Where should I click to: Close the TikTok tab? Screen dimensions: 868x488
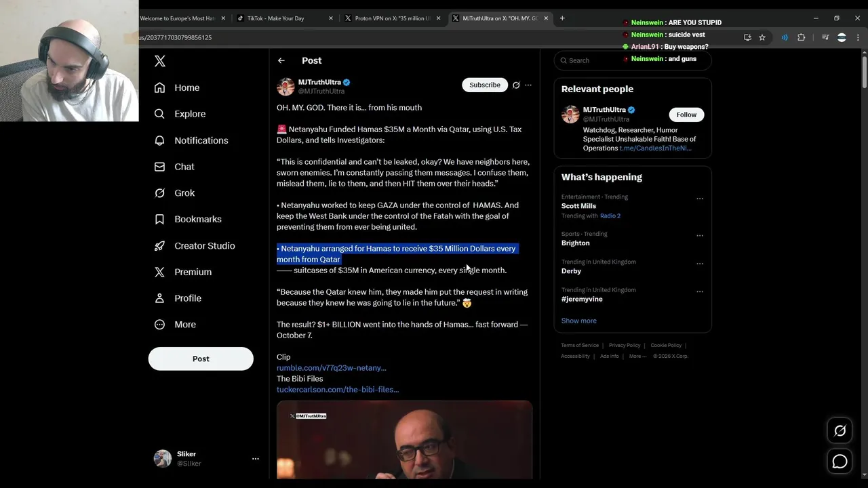pyautogui.click(x=331, y=18)
